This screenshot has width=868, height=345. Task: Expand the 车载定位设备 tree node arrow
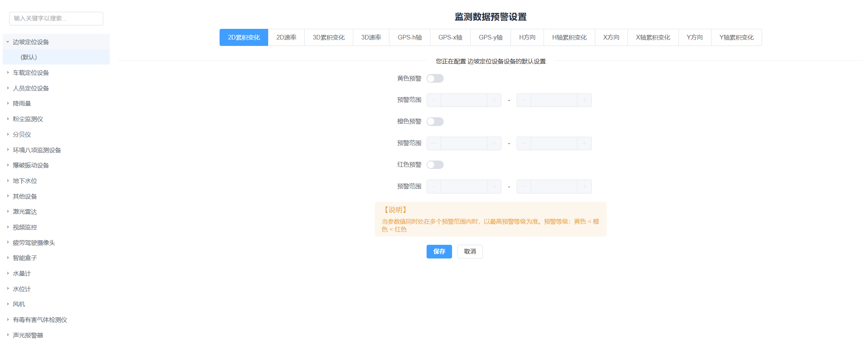click(8, 72)
